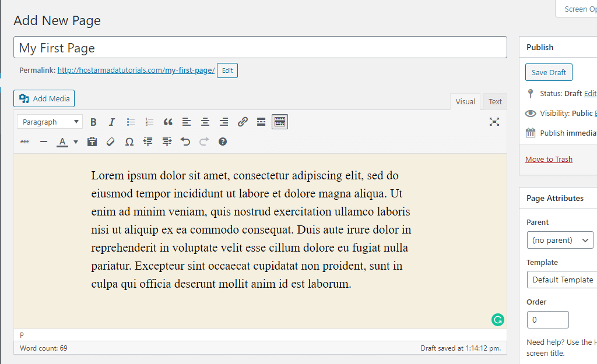Open keyboard shortcuts help
597x364 pixels.
click(223, 142)
